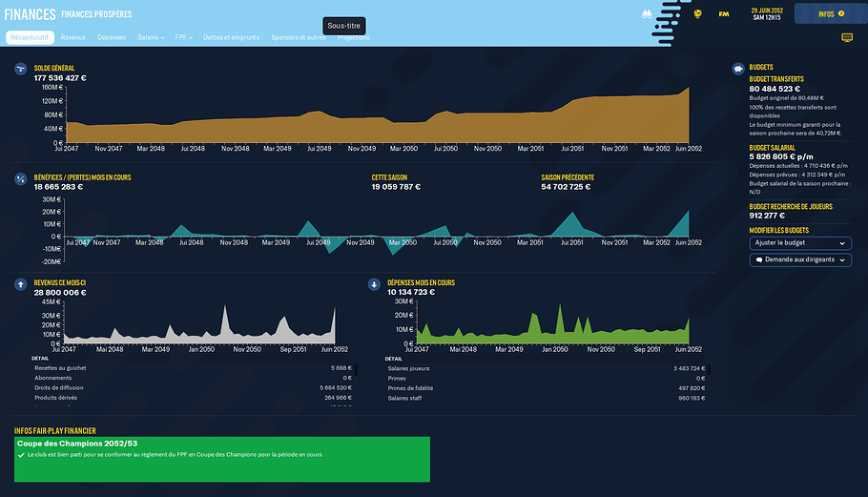Open the FPF tab dropdown
Viewport: 868px width, 497px height.
pyautogui.click(x=183, y=37)
